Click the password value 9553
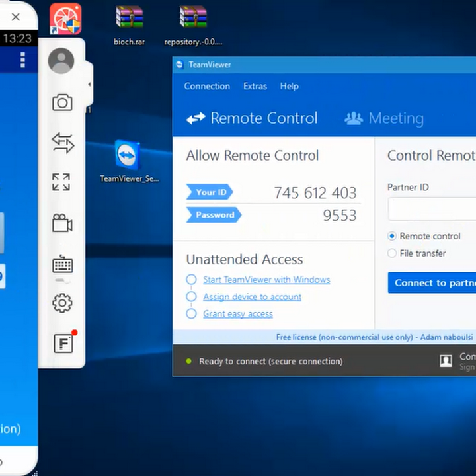476x476 pixels. [x=340, y=216]
